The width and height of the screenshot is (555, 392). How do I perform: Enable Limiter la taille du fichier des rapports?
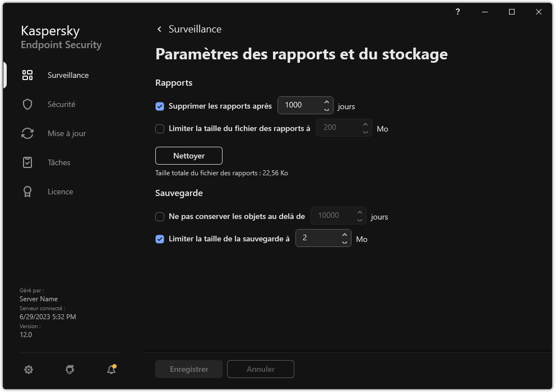click(160, 129)
